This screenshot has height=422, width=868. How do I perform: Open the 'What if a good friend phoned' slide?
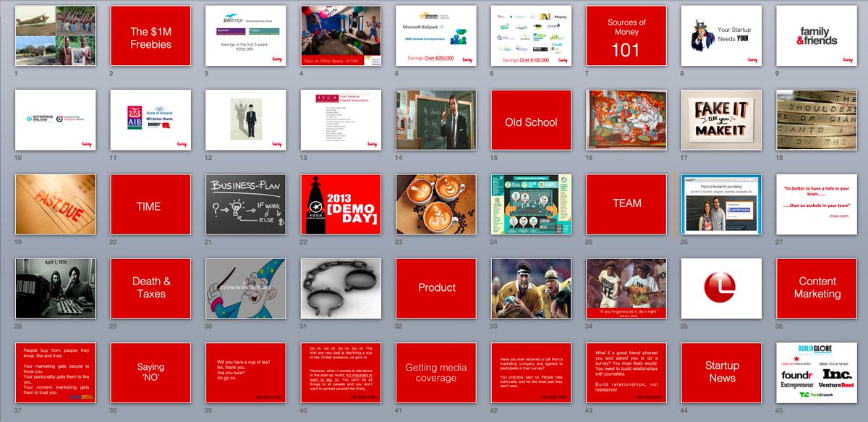point(626,373)
